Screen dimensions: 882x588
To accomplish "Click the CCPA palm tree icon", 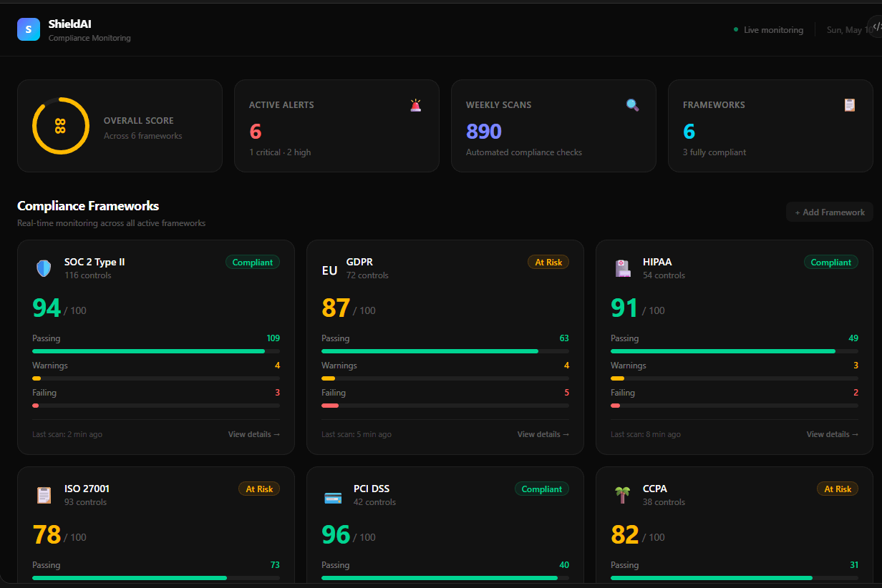I will [622, 495].
